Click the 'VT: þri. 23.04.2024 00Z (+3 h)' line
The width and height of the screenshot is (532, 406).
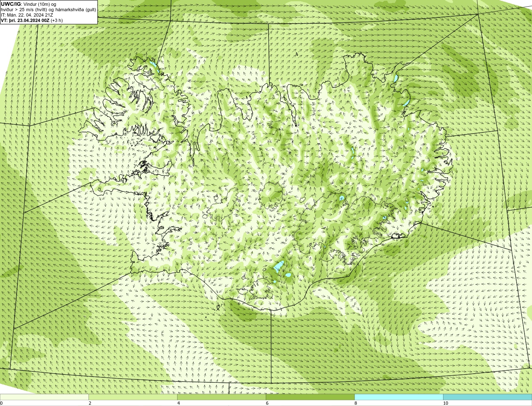[x=32, y=20]
